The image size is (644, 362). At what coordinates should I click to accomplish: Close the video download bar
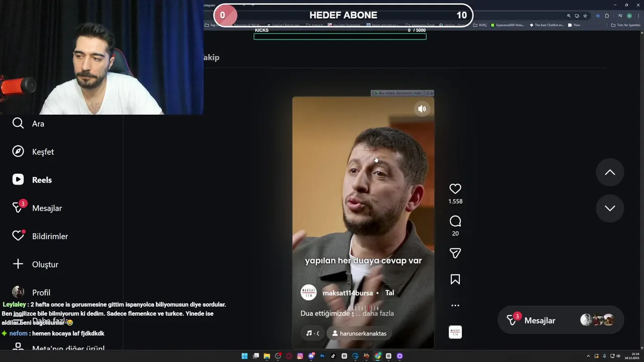click(431, 93)
